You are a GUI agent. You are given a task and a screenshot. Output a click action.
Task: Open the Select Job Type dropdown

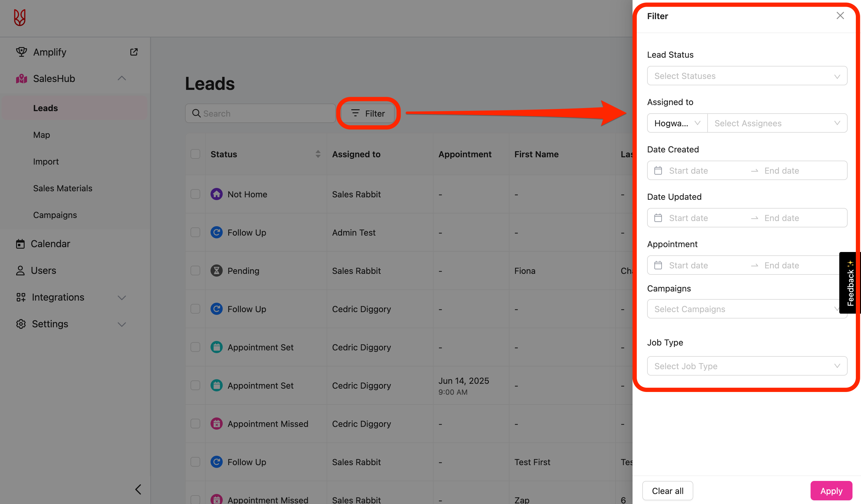point(747,366)
